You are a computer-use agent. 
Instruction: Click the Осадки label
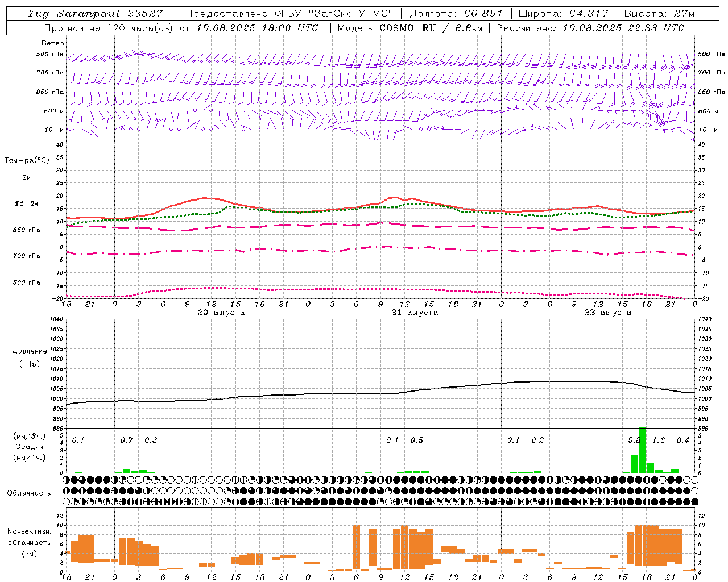[x=29, y=447]
